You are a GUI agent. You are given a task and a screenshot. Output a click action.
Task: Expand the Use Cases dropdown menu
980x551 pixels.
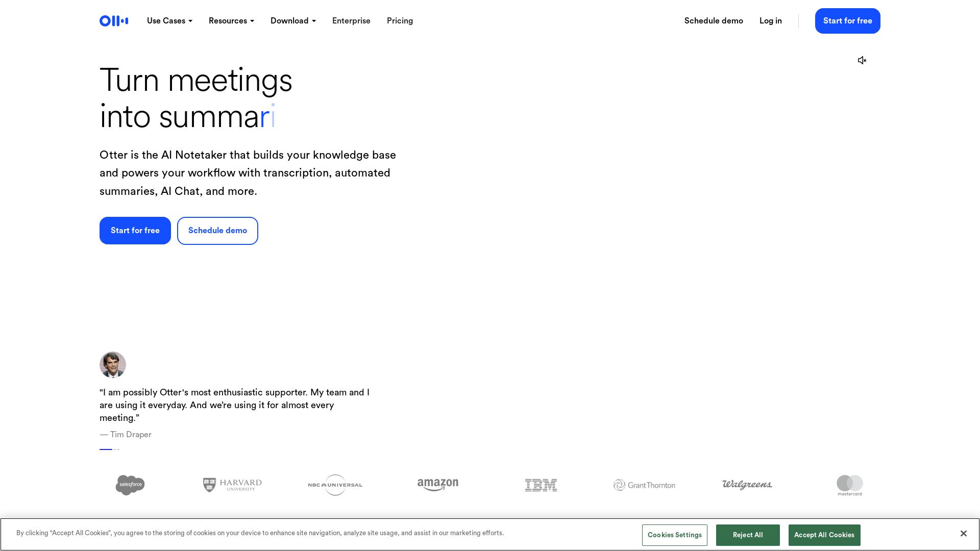[169, 21]
